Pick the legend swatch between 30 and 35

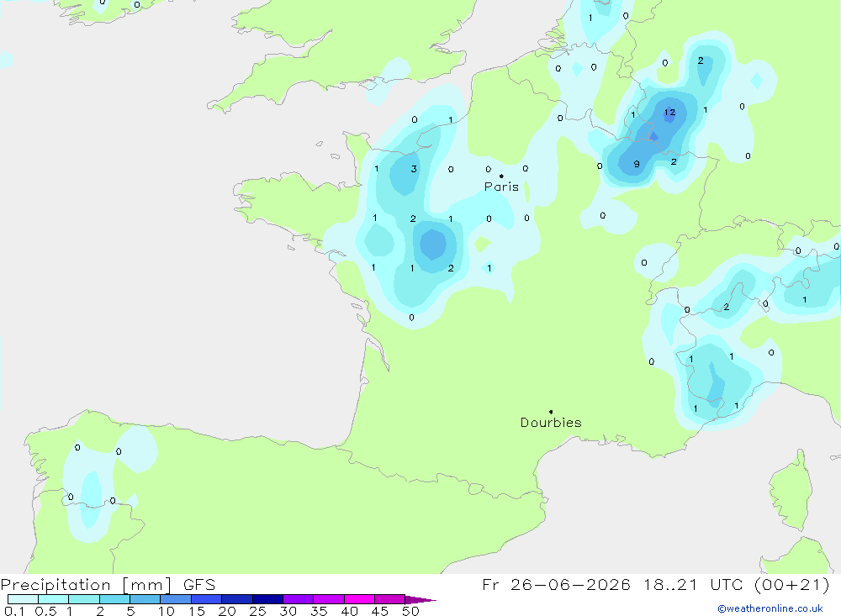point(298,599)
